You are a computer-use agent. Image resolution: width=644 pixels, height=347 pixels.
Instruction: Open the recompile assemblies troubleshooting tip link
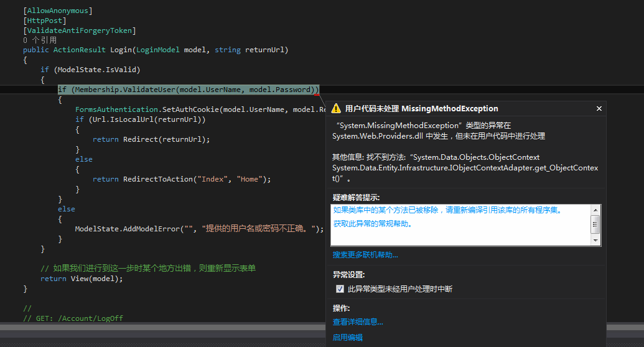pyautogui.click(x=447, y=210)
